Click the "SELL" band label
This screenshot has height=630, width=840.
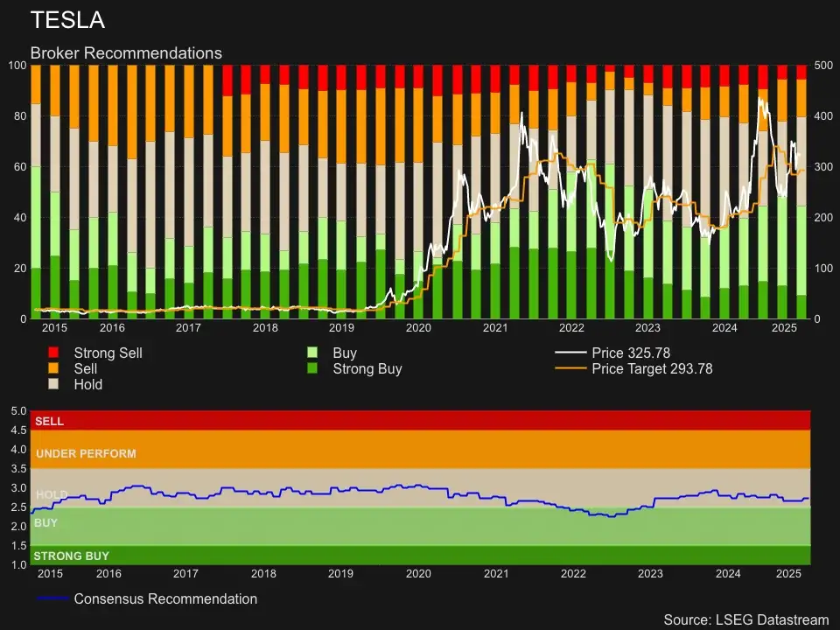coord(49,421)
